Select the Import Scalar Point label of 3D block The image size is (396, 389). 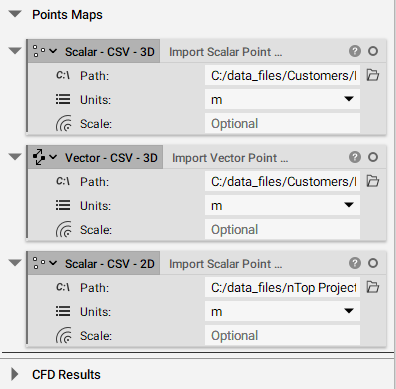(226, 52)
